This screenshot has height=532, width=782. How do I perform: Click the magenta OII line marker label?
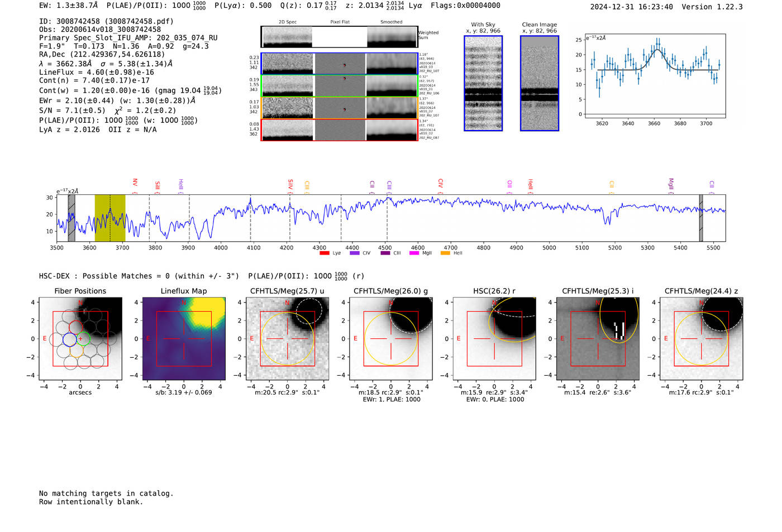[x=509, y=184]
